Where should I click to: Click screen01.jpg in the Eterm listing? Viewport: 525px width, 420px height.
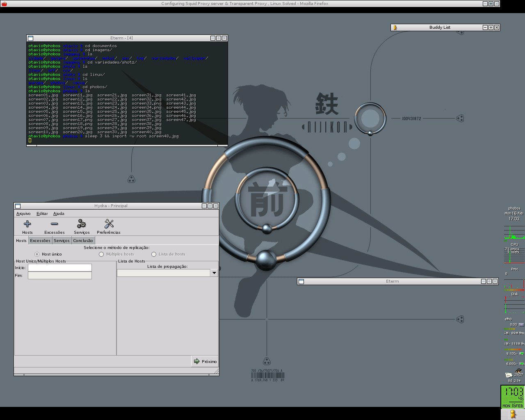pyautogui.click(x=43, y=95)
